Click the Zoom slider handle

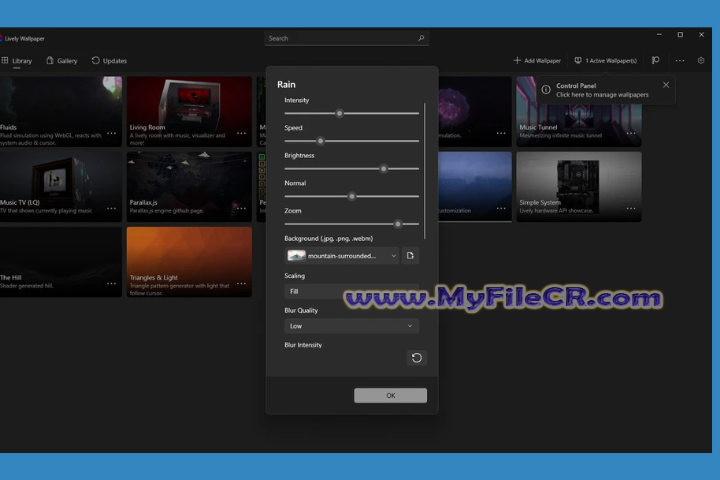coord(398,224)
